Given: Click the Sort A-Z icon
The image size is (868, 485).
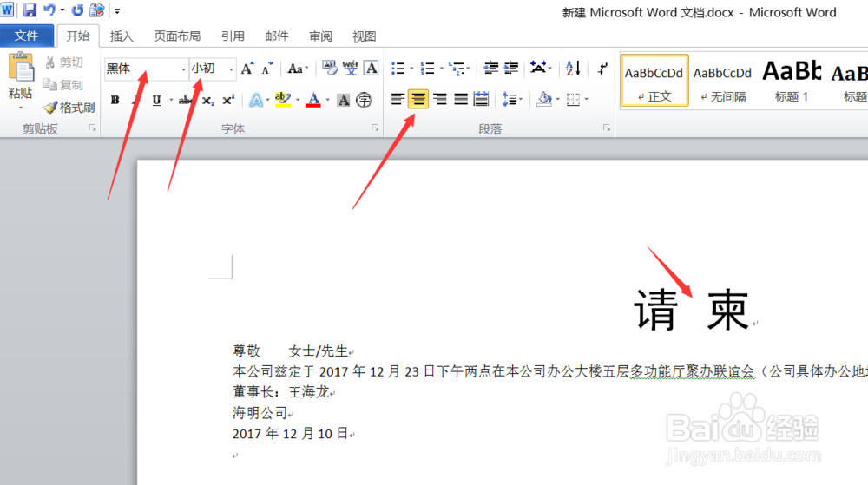Looking at the screenshot, I should click(x=573, y=68).
